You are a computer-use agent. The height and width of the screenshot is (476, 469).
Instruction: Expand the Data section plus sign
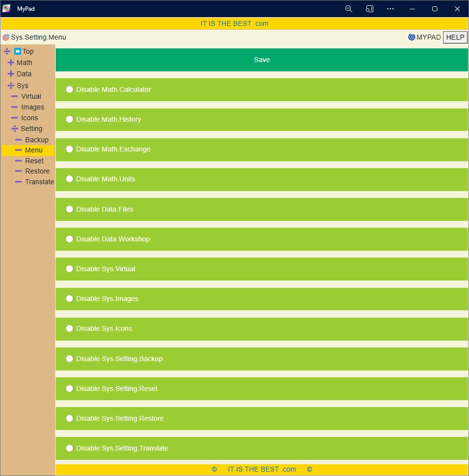pyautogui.click(x=11, y=74)
